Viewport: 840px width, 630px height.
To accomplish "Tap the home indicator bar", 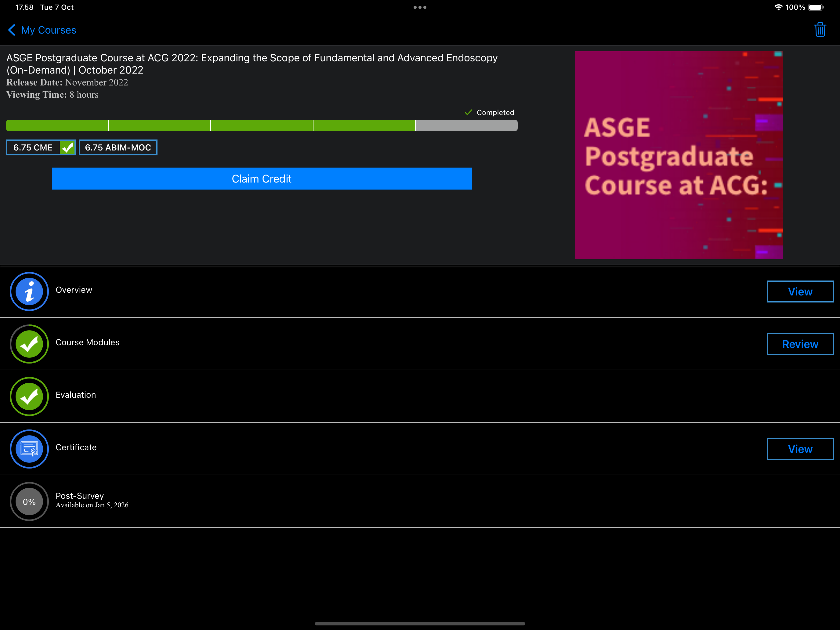I will (420, 623).
